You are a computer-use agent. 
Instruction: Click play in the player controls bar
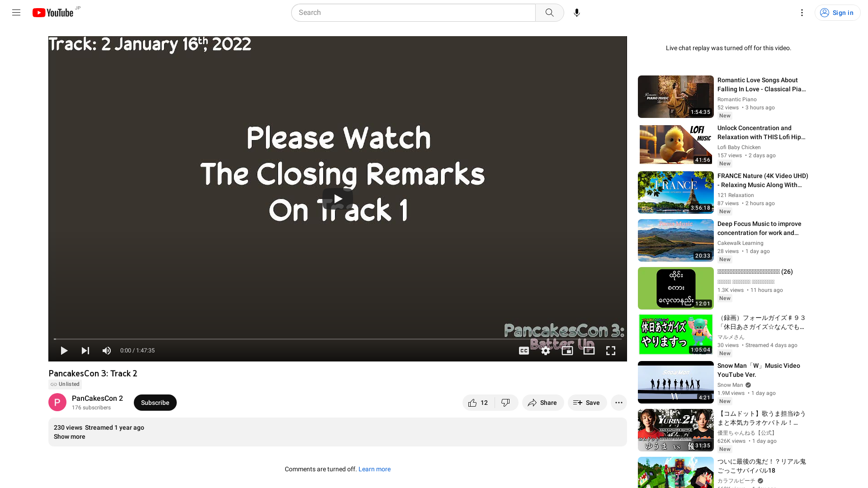(64, 351)
